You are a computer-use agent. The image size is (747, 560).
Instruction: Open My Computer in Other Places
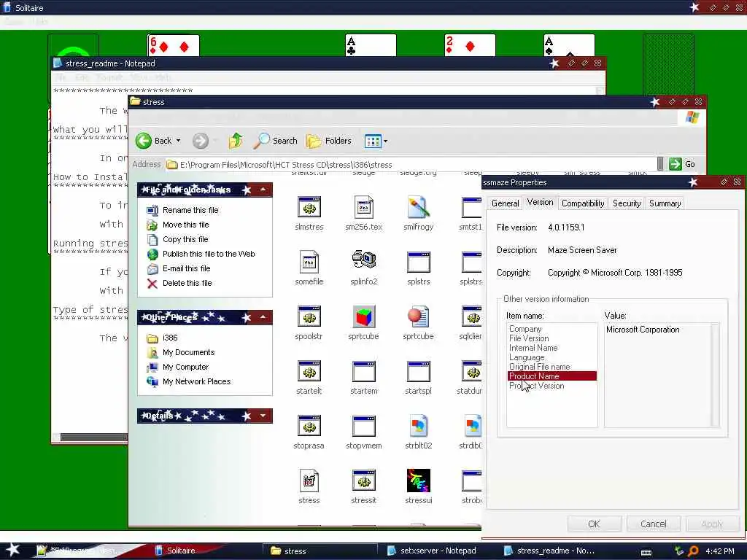[185, 367]
